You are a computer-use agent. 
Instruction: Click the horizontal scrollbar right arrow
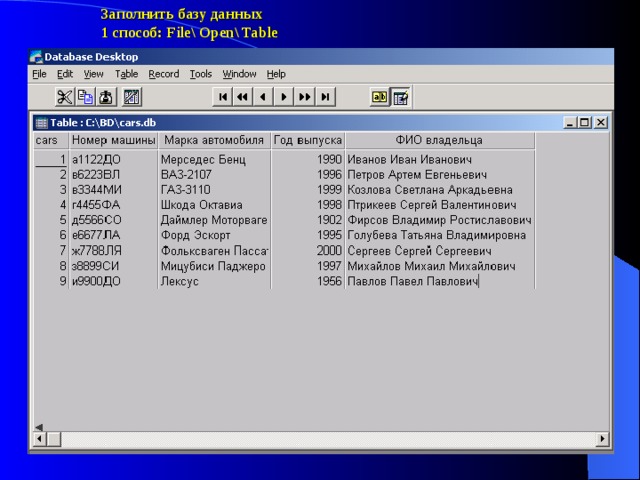click(602, 439)
